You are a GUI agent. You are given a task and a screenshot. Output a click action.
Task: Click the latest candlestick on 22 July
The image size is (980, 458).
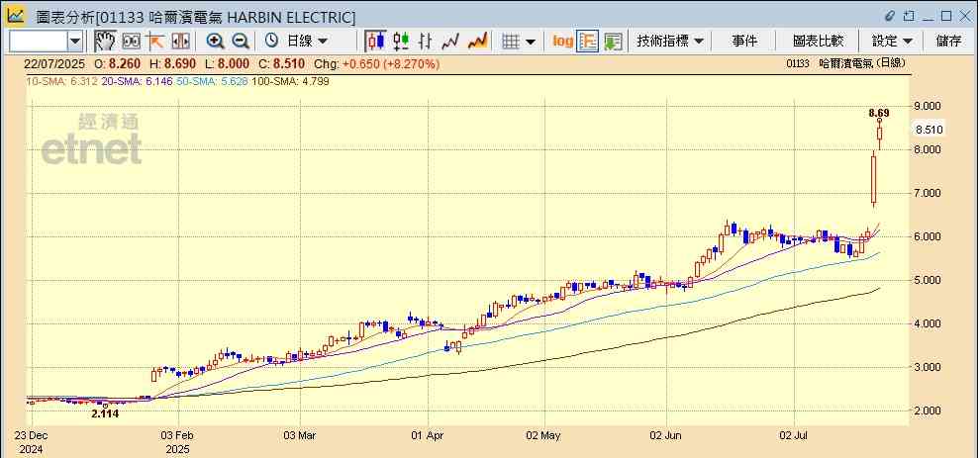coord(879,134)
